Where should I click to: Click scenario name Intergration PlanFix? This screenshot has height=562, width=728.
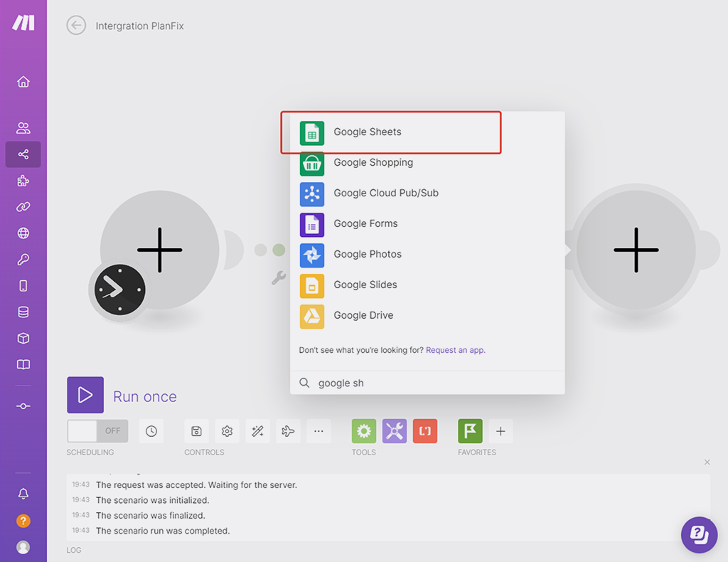(x=140, y=26)
